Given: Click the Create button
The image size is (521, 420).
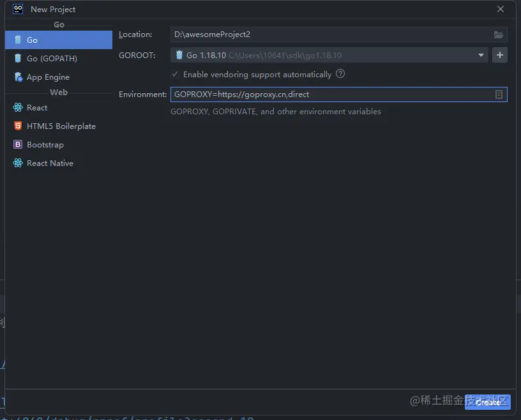Looking at the screenshot, I should click(x=487, y=402).
